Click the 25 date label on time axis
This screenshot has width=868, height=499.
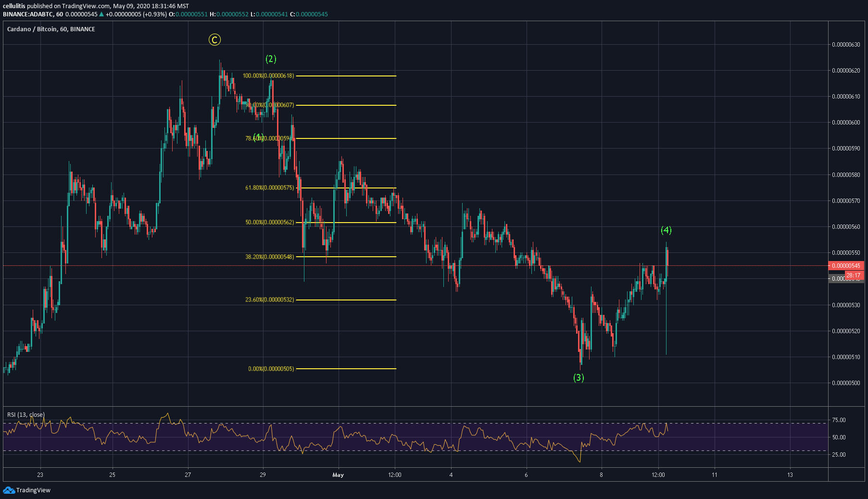click(112, 475)
